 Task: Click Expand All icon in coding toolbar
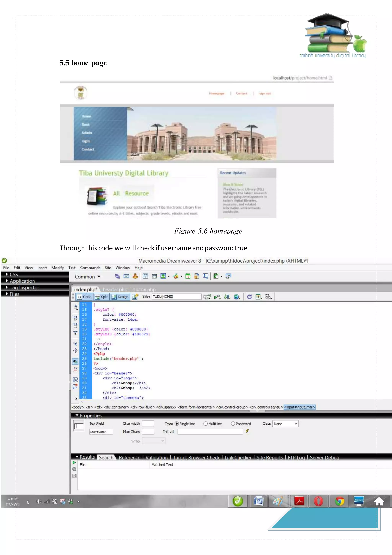[75, 333]
